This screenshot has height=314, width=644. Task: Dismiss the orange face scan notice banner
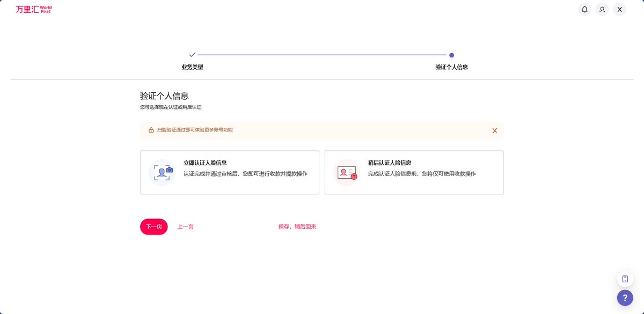point(495,130)
